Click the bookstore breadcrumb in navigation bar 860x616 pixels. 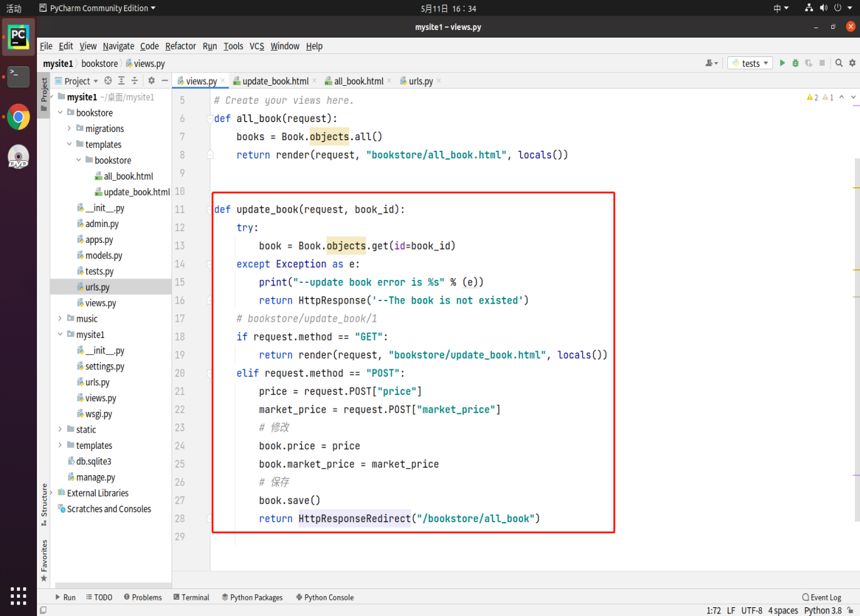click(x=100, y=63)
